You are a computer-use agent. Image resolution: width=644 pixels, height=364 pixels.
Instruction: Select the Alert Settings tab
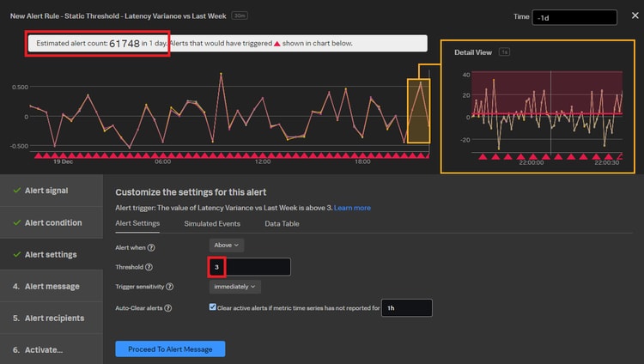coord(137,224)
